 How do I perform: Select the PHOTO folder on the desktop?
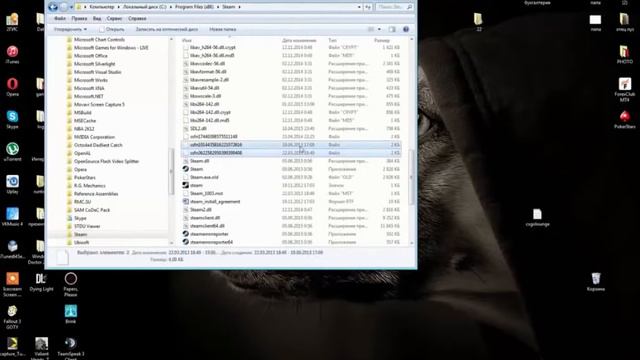click(624, 55)
